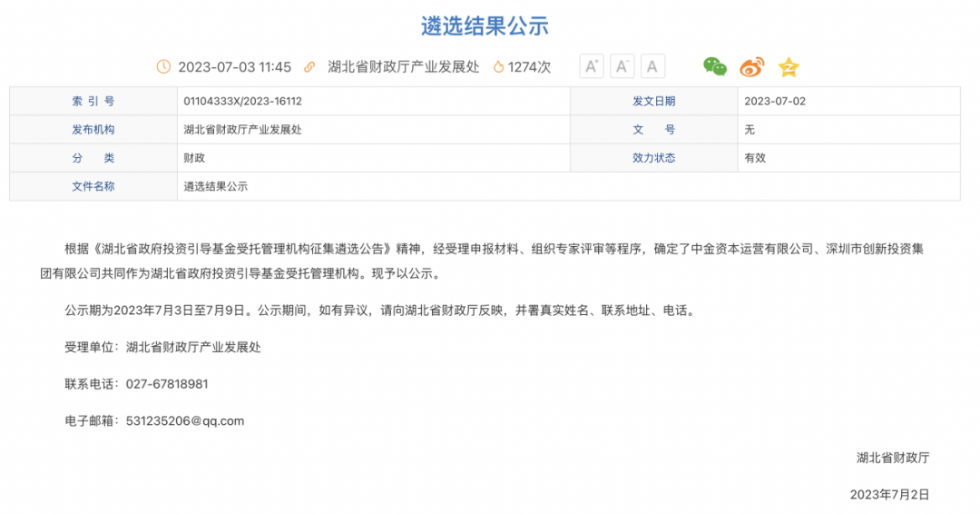Viewport: 980px width, 513px height.
Task: Click the 有效 status value
Action: coord(755,158)
